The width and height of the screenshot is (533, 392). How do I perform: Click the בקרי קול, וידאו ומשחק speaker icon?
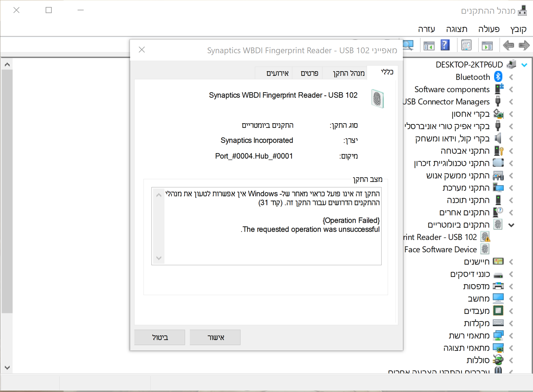pyautogui.click(x=498, y=138)
